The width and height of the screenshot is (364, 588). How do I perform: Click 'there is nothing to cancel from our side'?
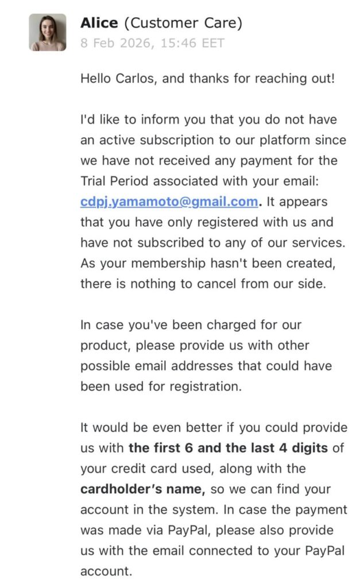pyautogui.click(x=203, y=284)
